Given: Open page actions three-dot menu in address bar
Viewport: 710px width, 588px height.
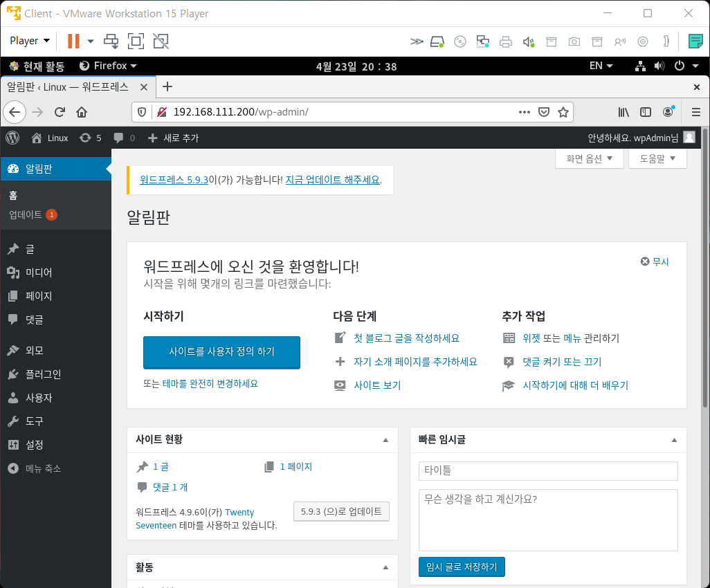Looking at the screenshot, I should click(525, 112).
